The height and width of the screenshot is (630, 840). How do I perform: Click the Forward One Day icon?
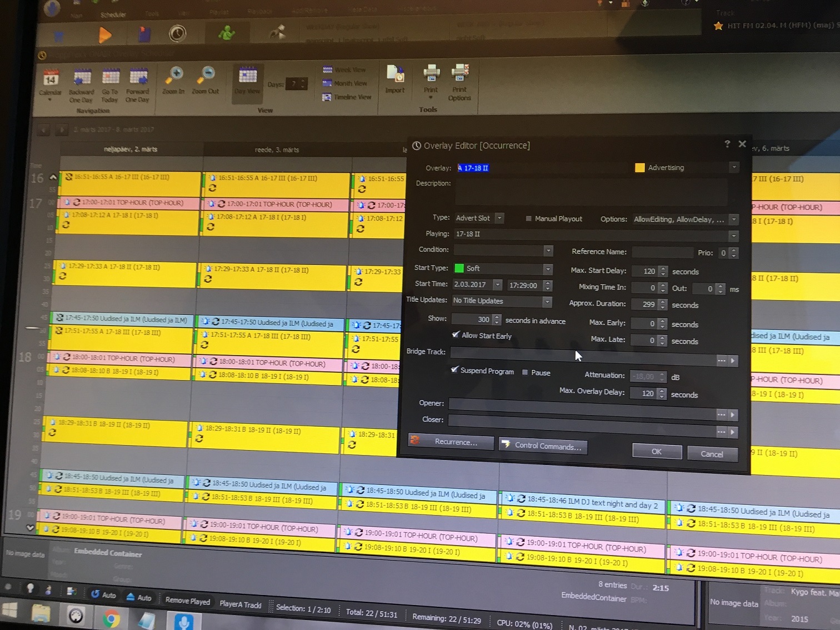click(x=138, y=78)
